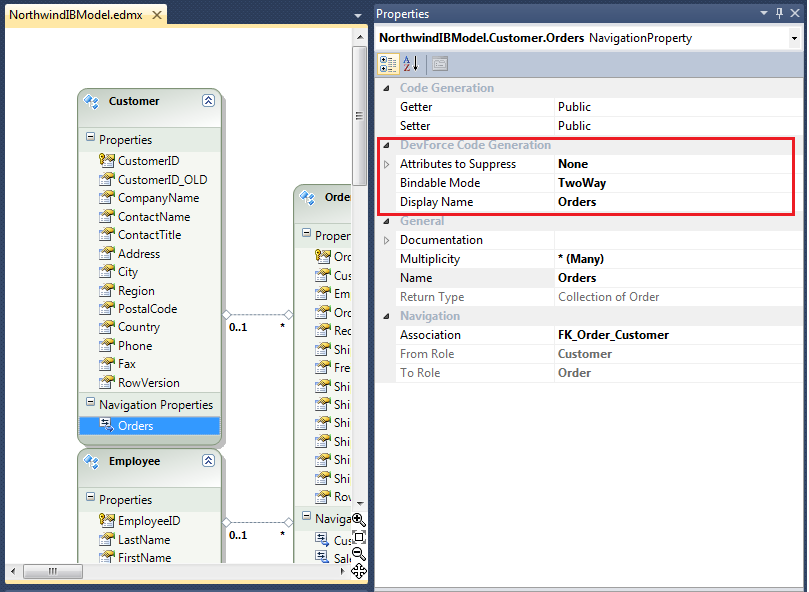Viewport: 809px width, 592px height.
Task: Edit the Name property value Orders
Action: (x=678, y=278)
